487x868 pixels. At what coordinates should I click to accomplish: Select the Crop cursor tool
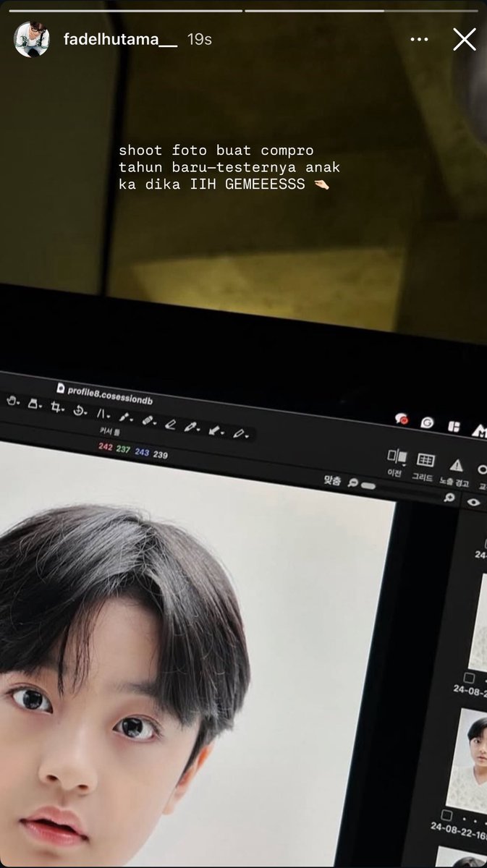pyautogui.click(x=55, y=407)
